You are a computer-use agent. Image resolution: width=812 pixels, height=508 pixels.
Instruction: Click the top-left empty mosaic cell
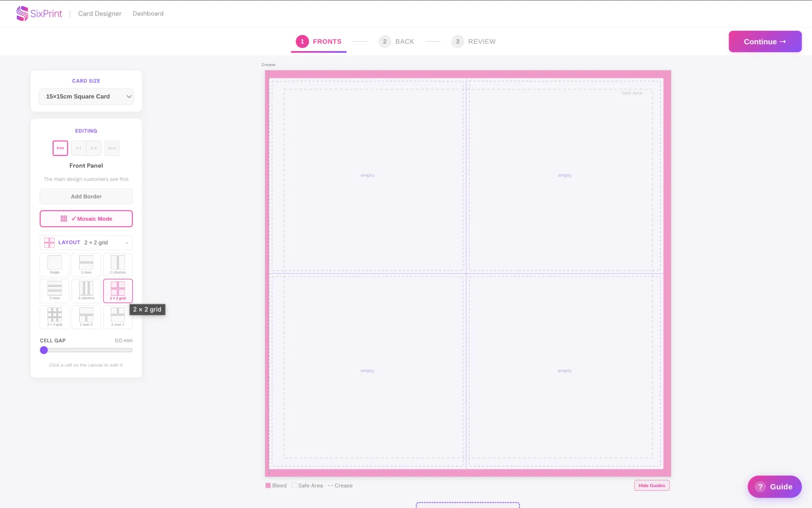click(x=367, y=176)
